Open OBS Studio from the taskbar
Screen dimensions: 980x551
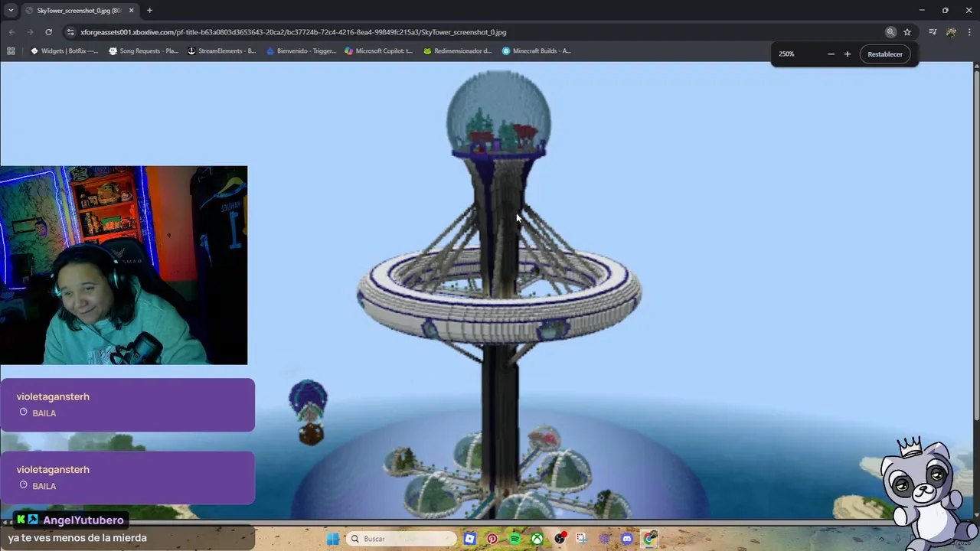pyautogui.click(x=560, y=539)
